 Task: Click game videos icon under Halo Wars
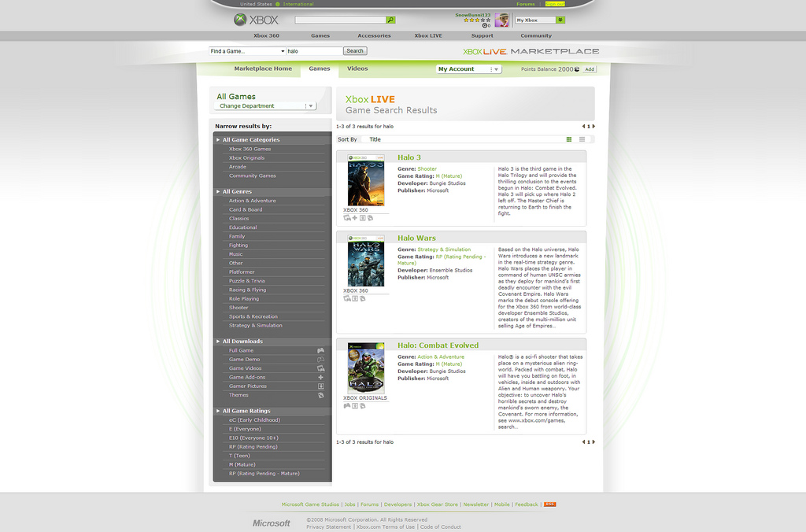[x=347, y=298]
